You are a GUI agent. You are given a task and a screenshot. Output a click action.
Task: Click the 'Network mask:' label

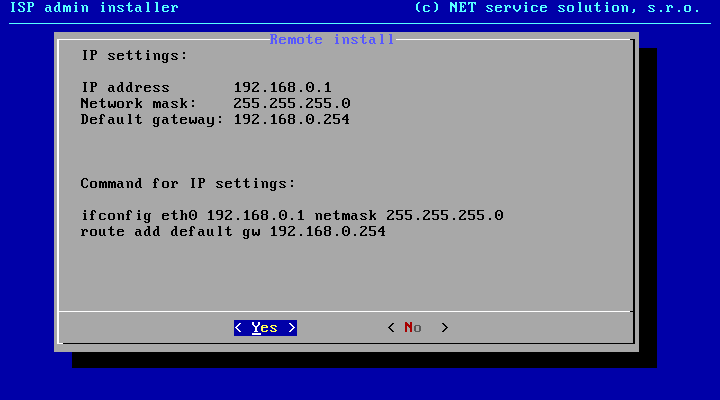tap(139, 103)
